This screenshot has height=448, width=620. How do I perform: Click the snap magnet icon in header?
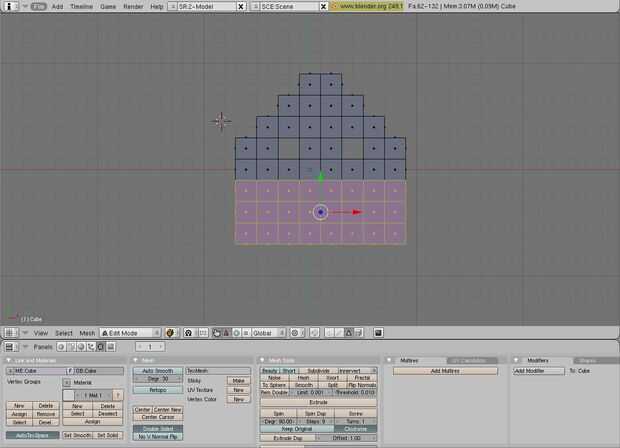coord(314,333)
